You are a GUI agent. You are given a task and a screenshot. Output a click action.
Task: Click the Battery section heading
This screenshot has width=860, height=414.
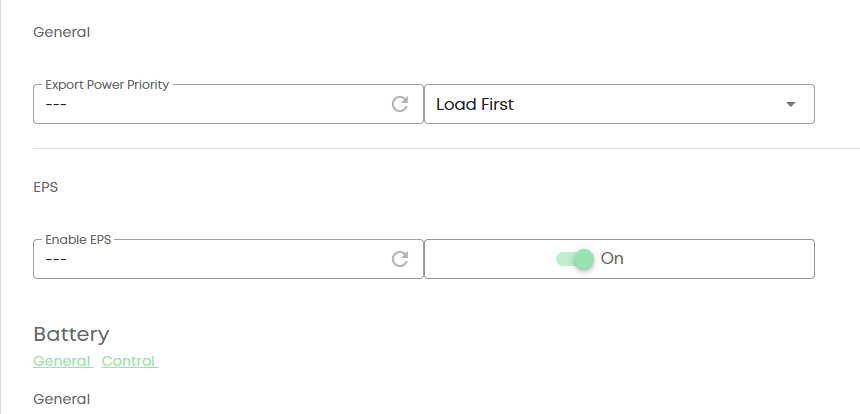[71, 334]
